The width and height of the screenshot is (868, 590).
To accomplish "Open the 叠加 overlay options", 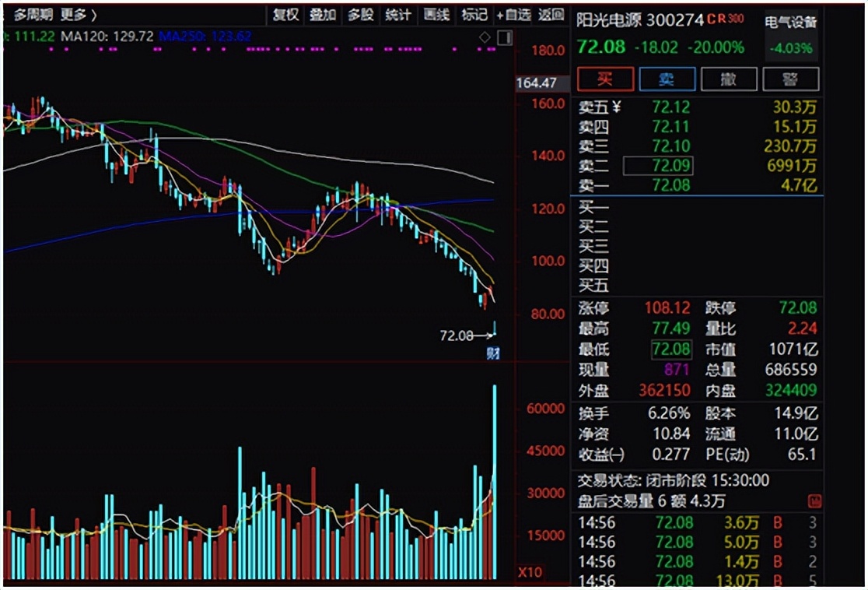I will pyautogui.click(x=323, y=14).
